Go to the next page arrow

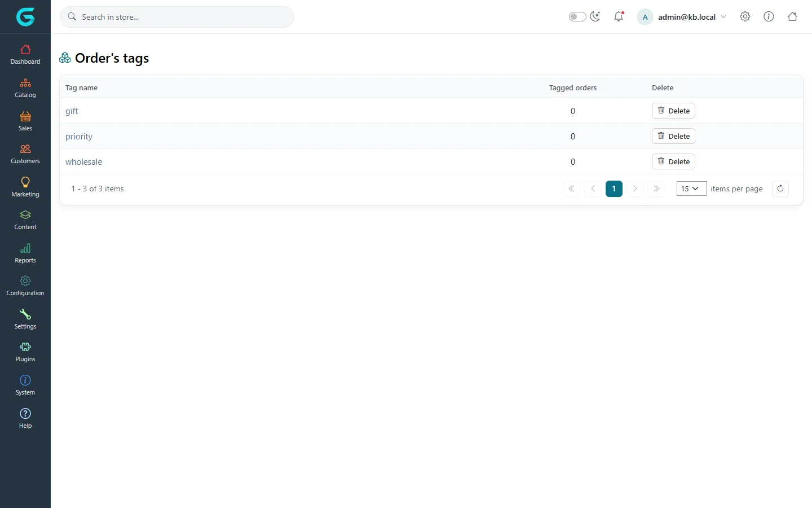(x=635, y=189)
